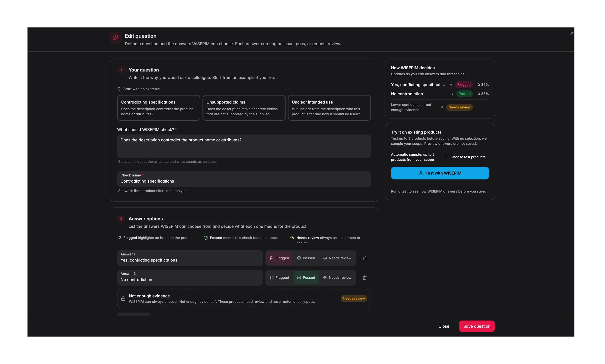Click Save question button
The height and width of the screenshot is (364, 605).
point(477,326)
